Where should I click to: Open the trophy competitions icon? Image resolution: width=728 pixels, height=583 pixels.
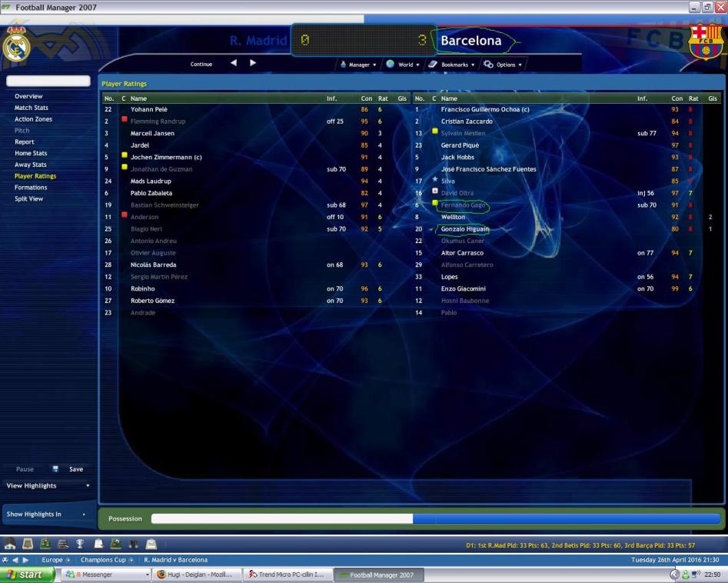point(80,543)
